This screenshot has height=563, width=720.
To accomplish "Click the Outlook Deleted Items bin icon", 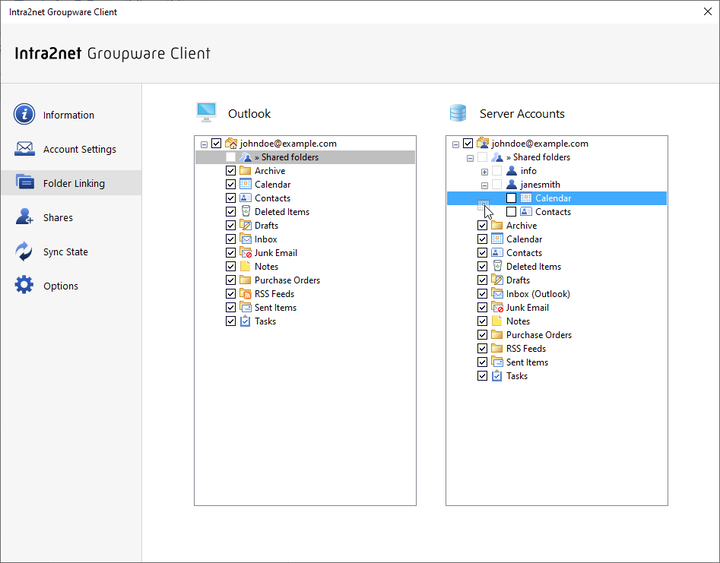I will coord(245,212).
